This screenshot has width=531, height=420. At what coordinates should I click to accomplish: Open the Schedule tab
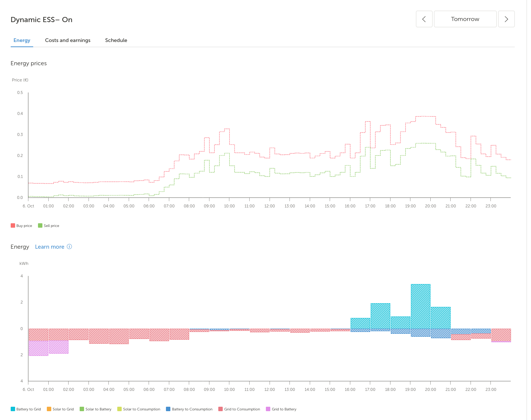tap(116, 40)
